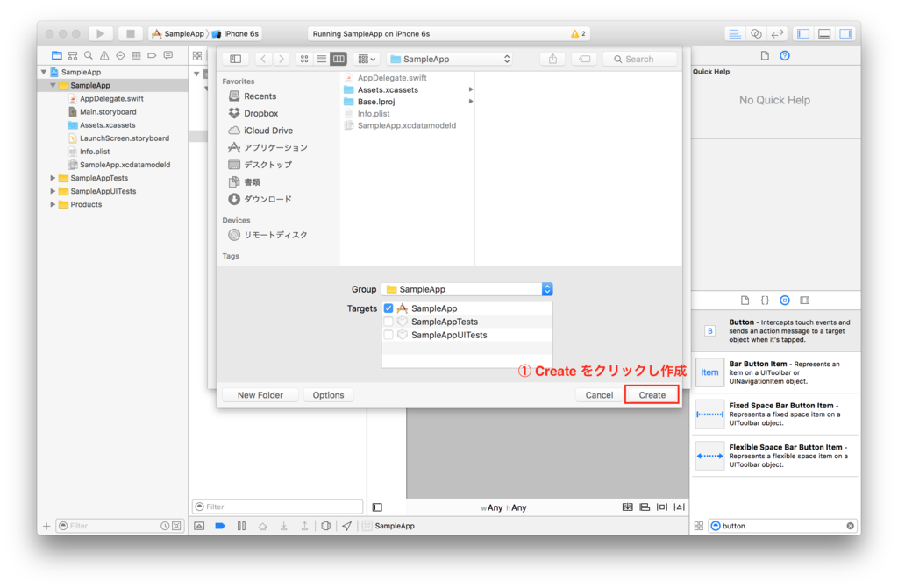The image size is (898, 588).
Task: Show the Quick Help inspector icon
Action: pos(785,55)
